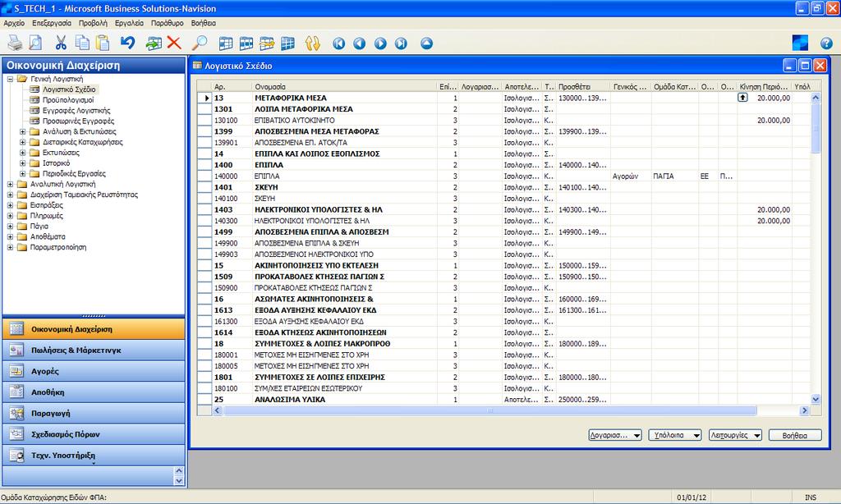Click the Field Filter toolbar icon
Viewport: 841px width, 504px height.
tap(226, 43)
